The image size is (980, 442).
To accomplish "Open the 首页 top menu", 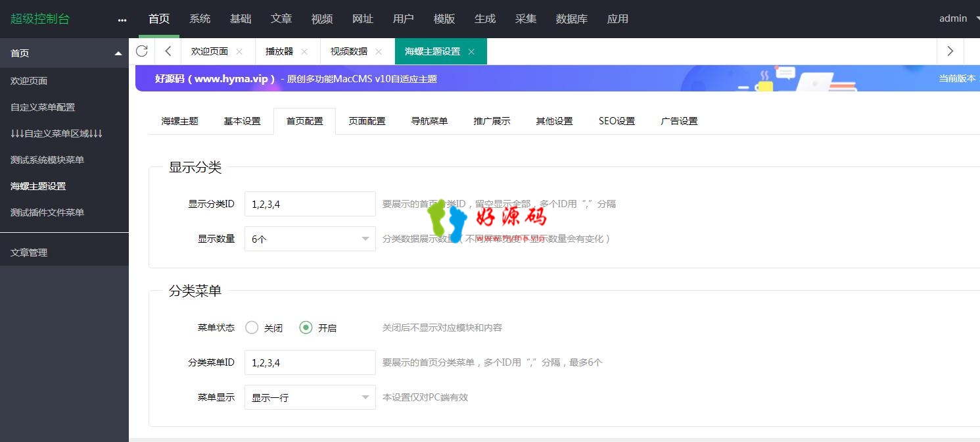I will (159, 19).
